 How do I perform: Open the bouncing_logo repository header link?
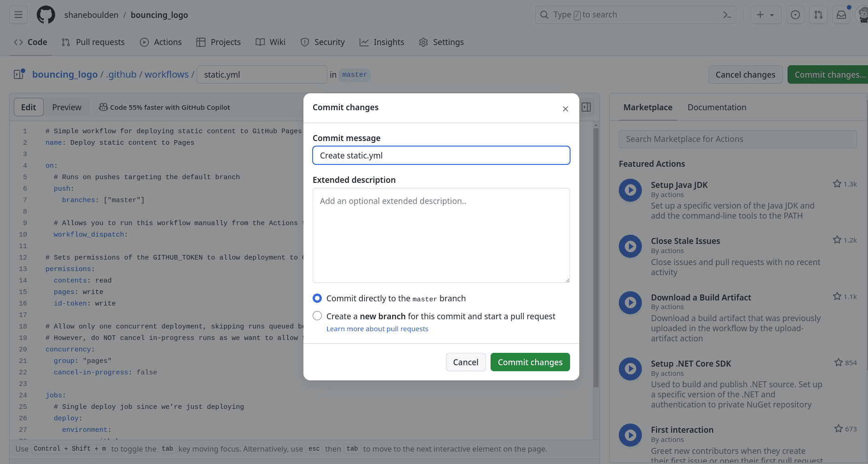coord(159,15)
